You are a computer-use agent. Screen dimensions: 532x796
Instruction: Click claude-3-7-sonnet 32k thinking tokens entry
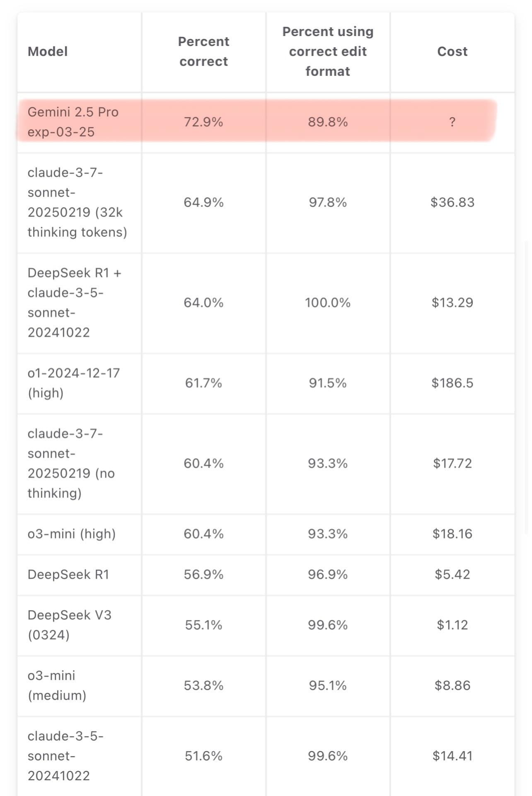77,202
